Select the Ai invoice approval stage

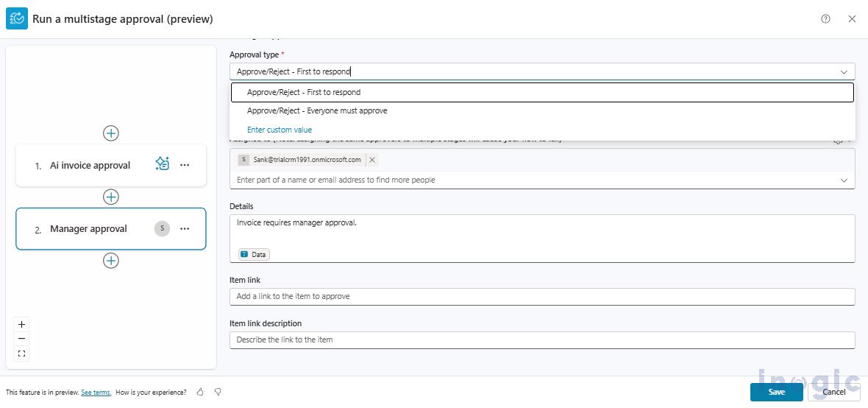pyautogui.click(x=111, y=165)
